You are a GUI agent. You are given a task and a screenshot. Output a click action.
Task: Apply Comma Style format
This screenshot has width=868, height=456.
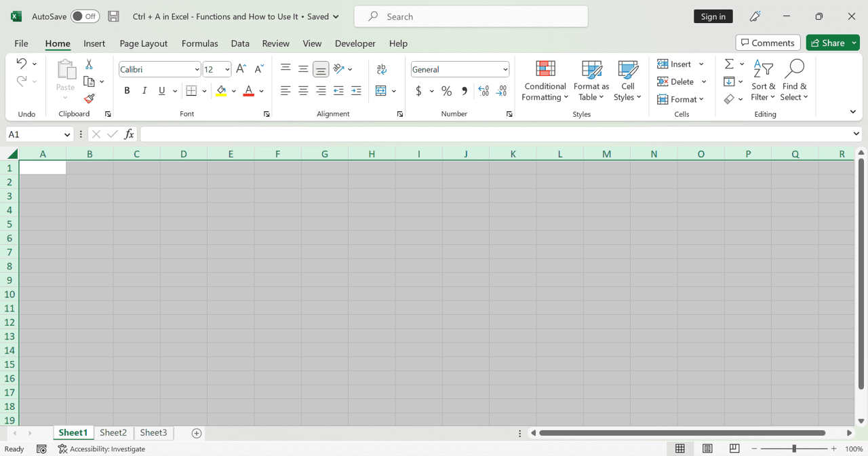[465, 91]
